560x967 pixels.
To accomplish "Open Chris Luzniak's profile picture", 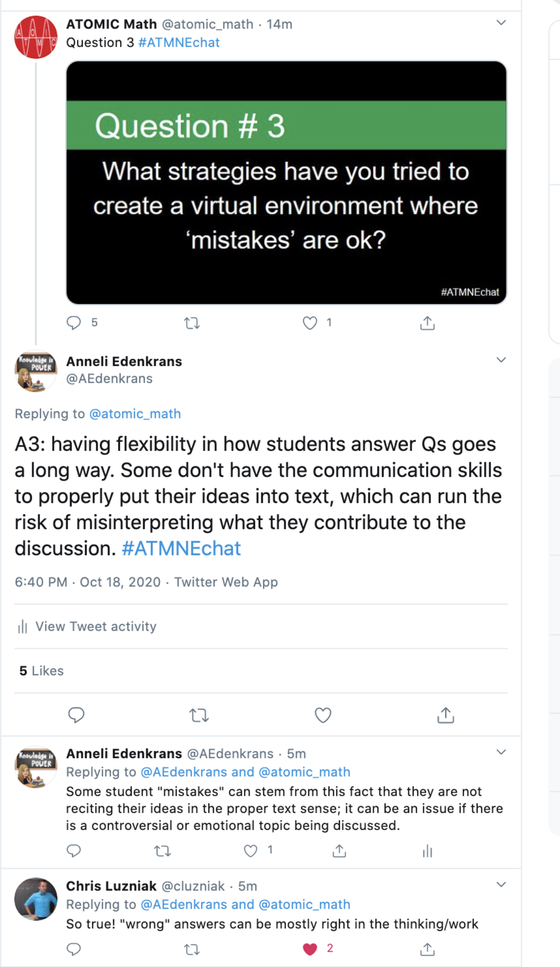I will click(36, 899).
